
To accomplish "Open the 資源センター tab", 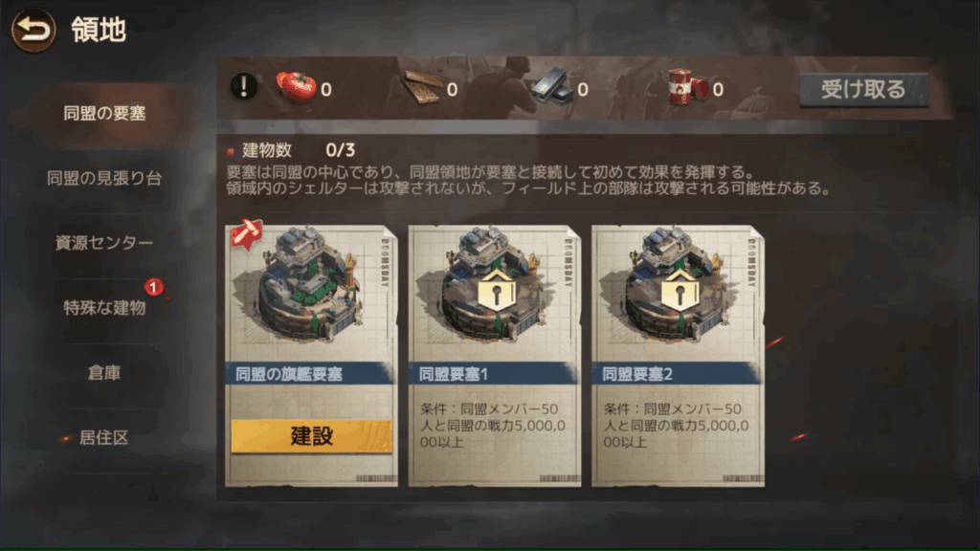I will pos(104,242).
